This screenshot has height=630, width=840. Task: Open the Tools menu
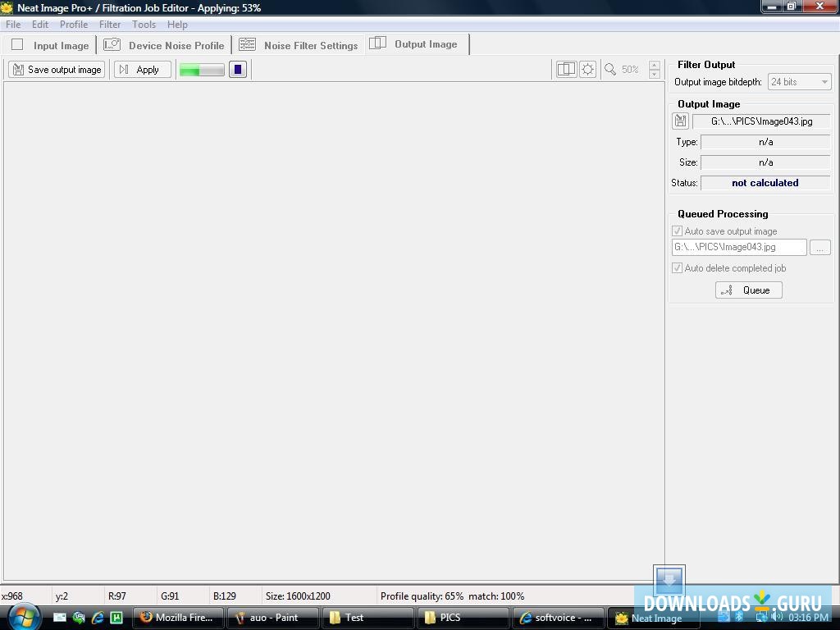[144, 25]
